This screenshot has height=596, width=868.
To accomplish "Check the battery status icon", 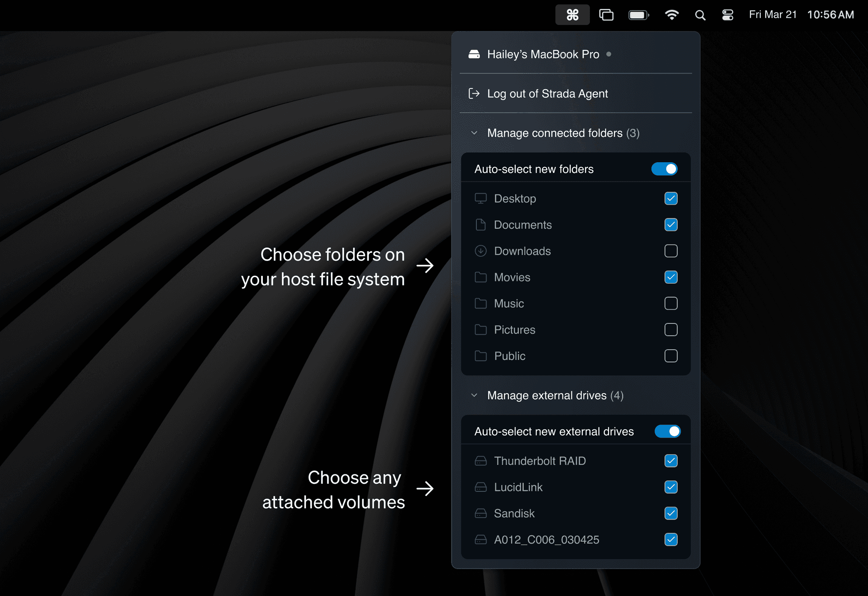I will tap(639, 15).
